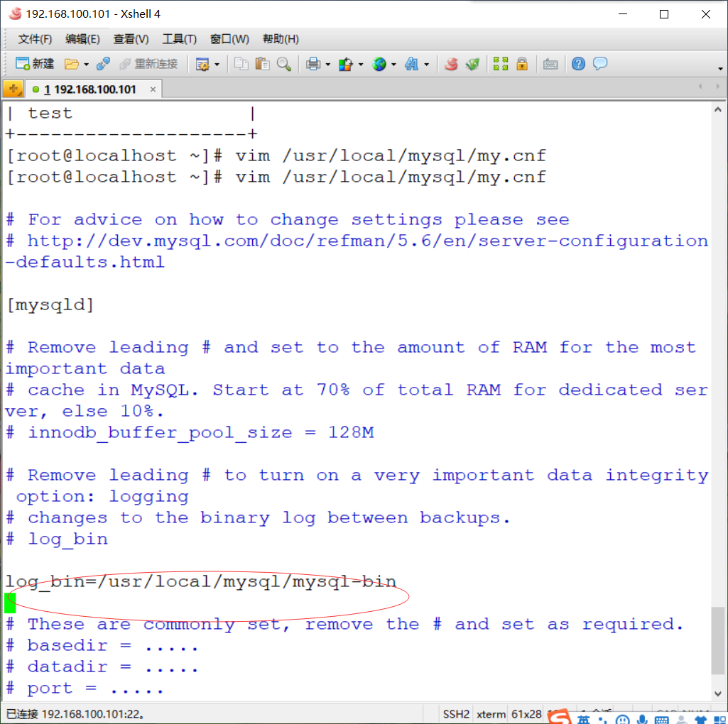
Task: Click SSH2 status bar entry
Action: click(x=456, y=714)
